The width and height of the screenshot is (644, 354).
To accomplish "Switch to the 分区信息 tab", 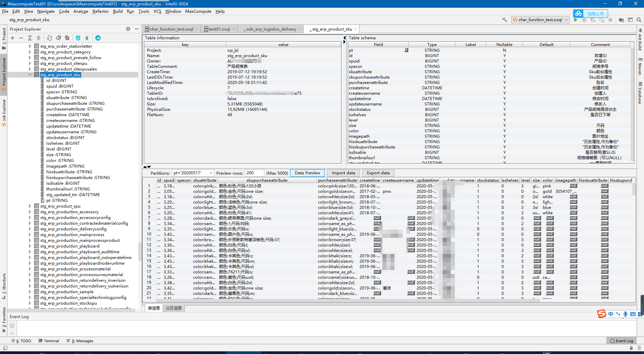I will click(173, 308).
